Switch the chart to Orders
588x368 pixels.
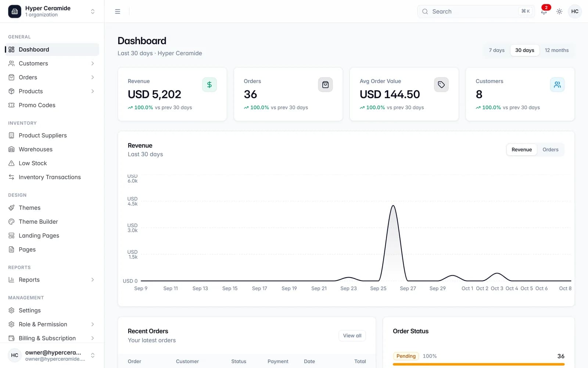(550, 149)
